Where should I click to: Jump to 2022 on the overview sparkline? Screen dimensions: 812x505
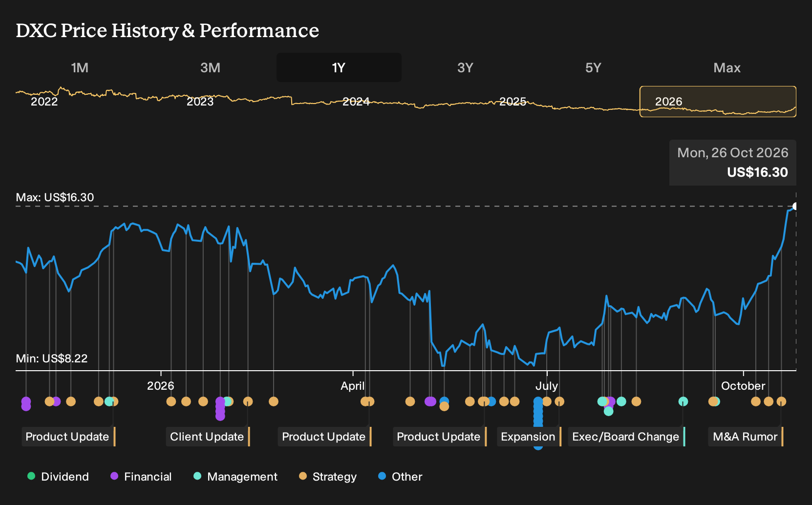[44, 102]
